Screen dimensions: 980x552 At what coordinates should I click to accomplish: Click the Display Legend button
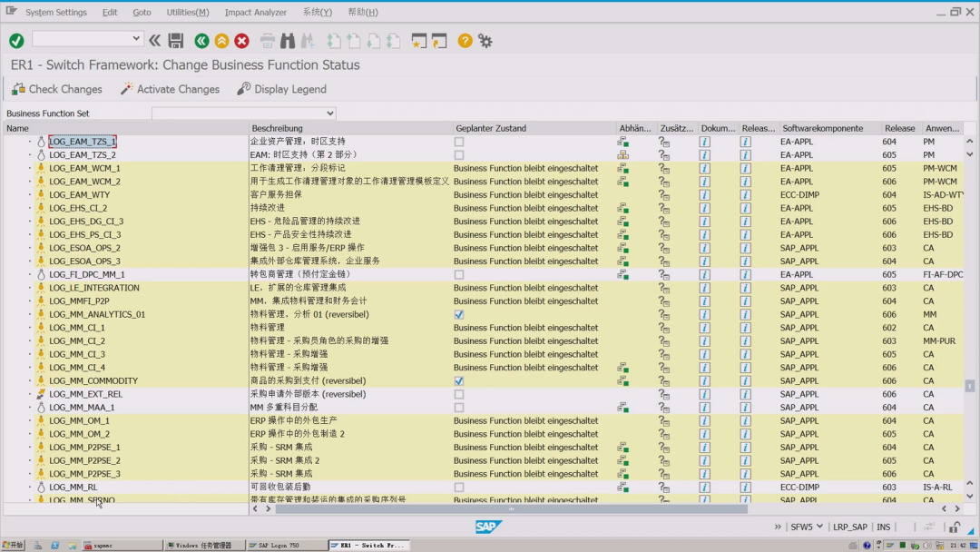[282, 89]
